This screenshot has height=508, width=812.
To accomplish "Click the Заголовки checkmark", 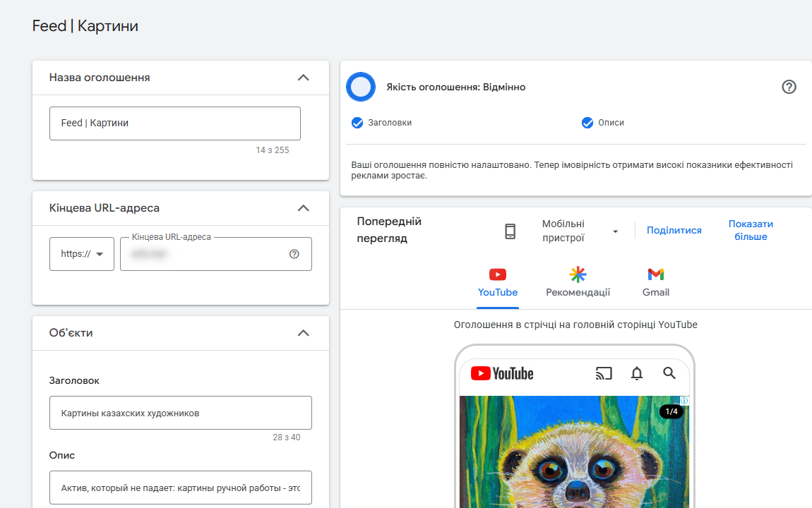I will [x=357, y=123].
